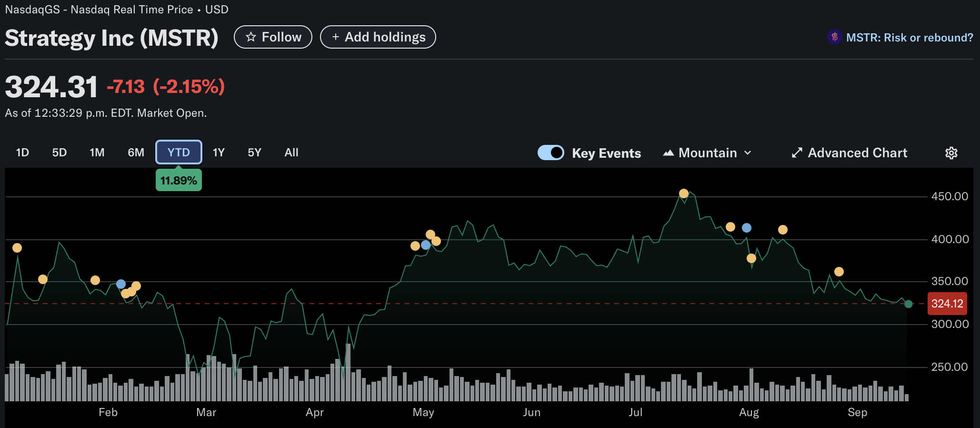This screenshot has height=428, width=980.
Task: Click the star icon in Follow button
Action: tap(251, 37)
